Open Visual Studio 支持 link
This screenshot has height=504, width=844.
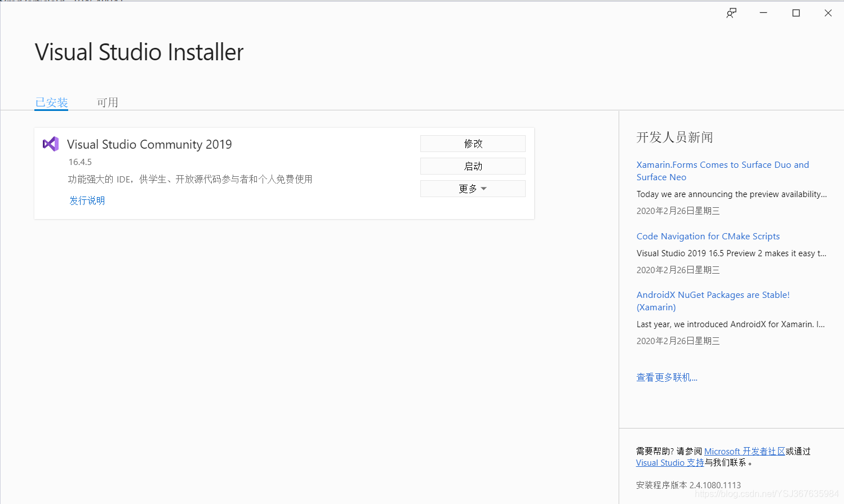(x=670, y=462)
